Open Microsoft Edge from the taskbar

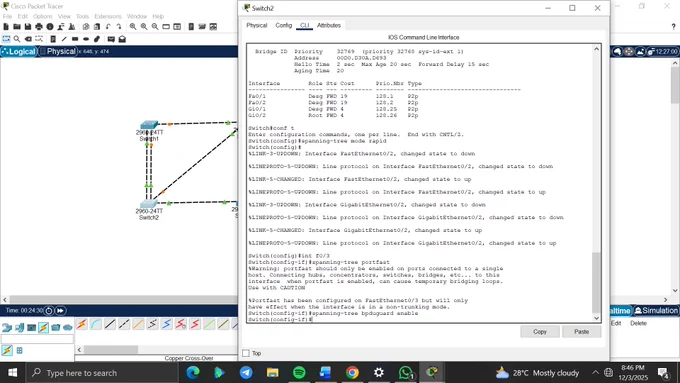tap(193, 373)
